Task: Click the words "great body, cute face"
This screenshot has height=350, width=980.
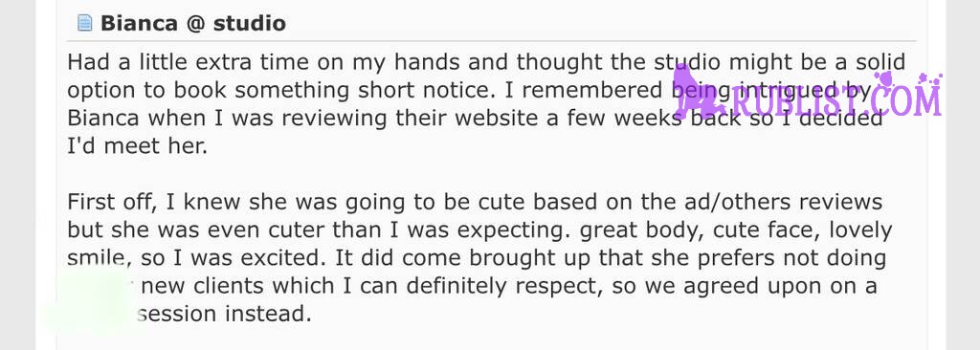Action: click(x=699, y=230)
